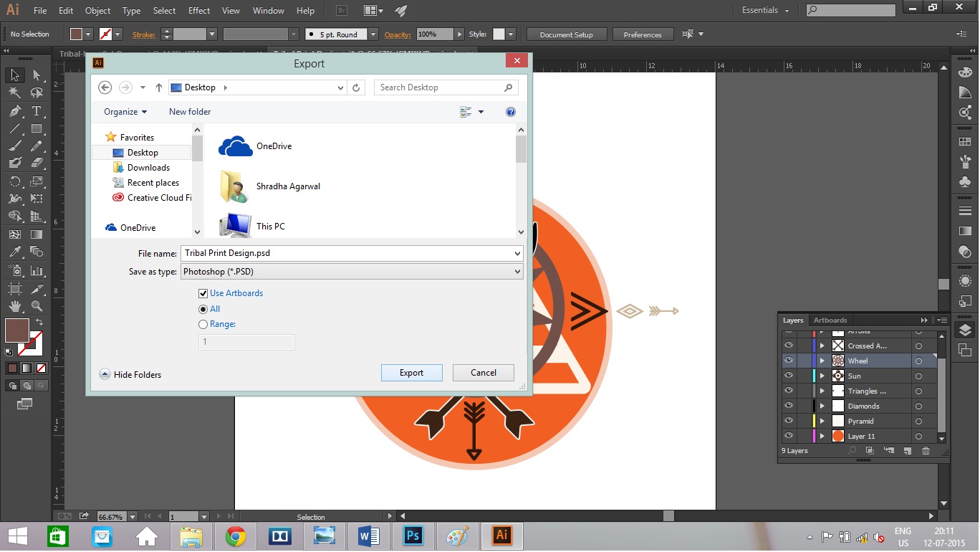Open the Effect menu

199,11
